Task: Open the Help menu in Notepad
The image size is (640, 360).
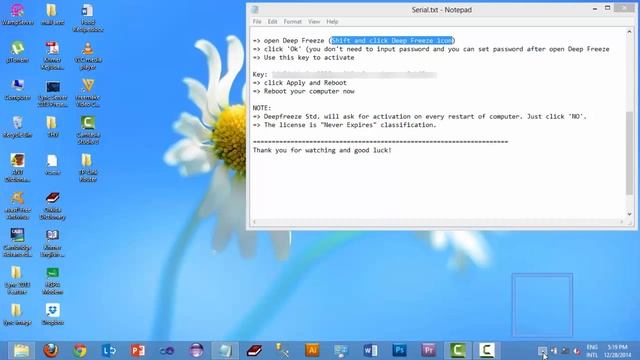Action: click(x=332, y=22)
